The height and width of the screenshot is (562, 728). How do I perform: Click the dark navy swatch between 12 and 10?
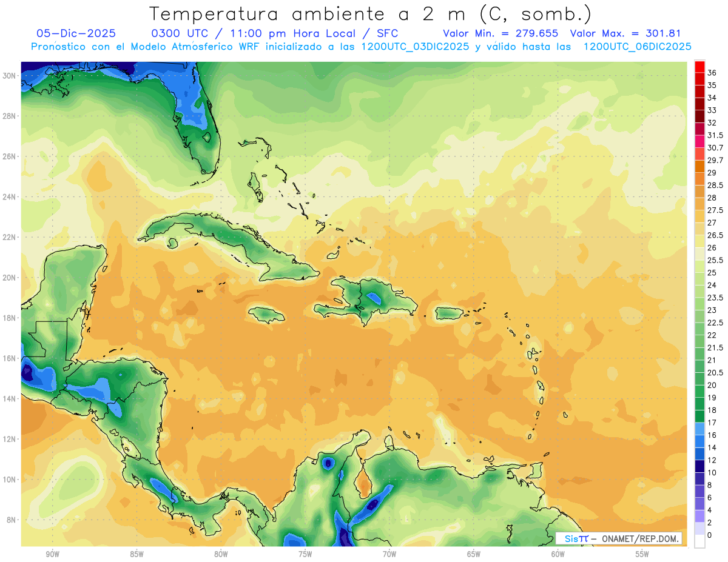(699, 466)
